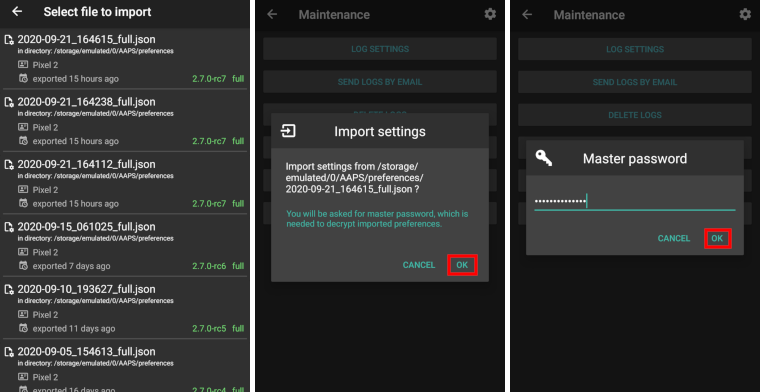Click 'Select file to import' title

[x=97, y=12]
